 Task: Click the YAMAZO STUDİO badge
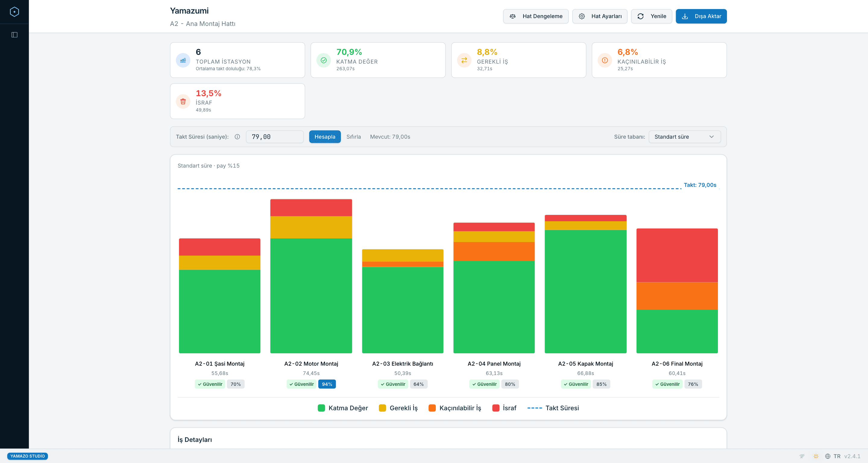[x=27, y=456]
